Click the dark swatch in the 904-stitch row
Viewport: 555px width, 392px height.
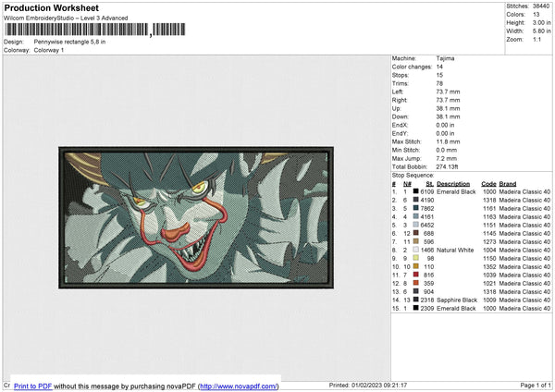[416, 291]
